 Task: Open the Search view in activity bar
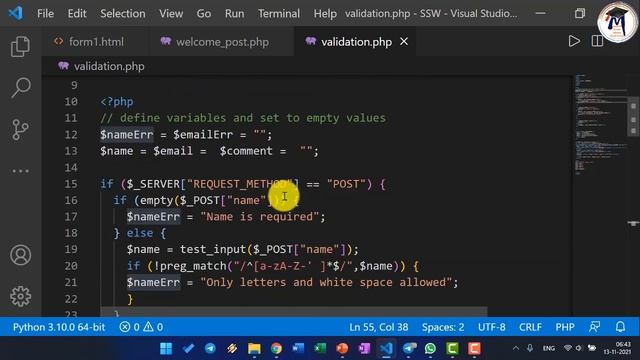pyautogui.click(x=20, y=87)
